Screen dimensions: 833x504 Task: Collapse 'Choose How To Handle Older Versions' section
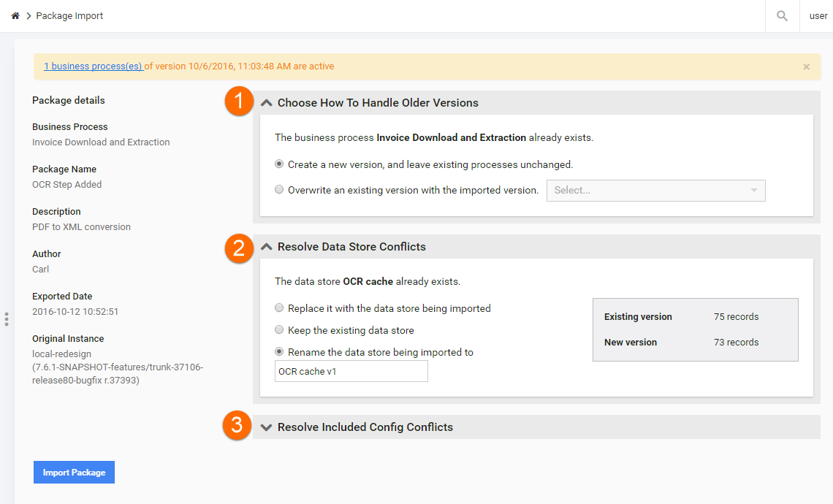pos(267,103)
